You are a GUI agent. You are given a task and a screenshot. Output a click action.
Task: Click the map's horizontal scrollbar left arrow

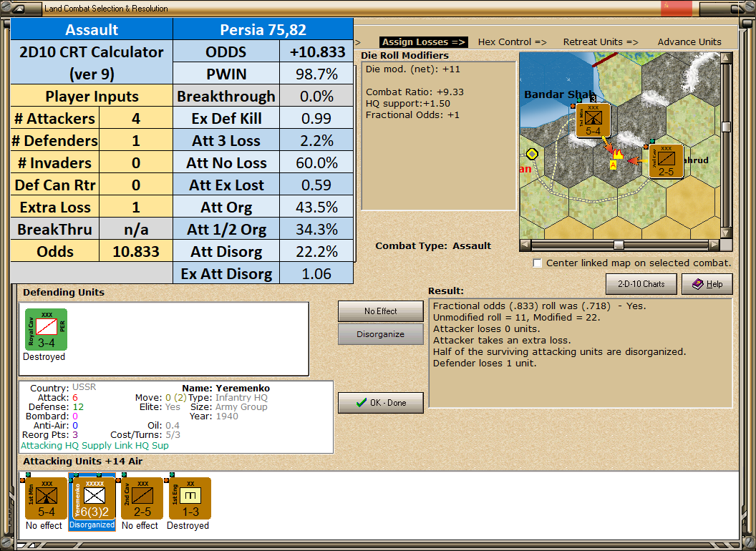point(525,245)
